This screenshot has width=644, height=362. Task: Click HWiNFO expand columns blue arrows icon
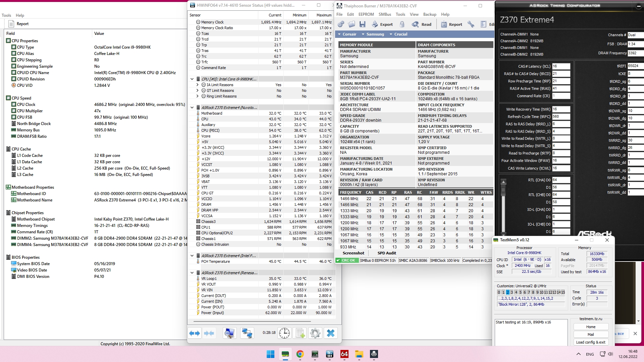(x=195, y=333)
